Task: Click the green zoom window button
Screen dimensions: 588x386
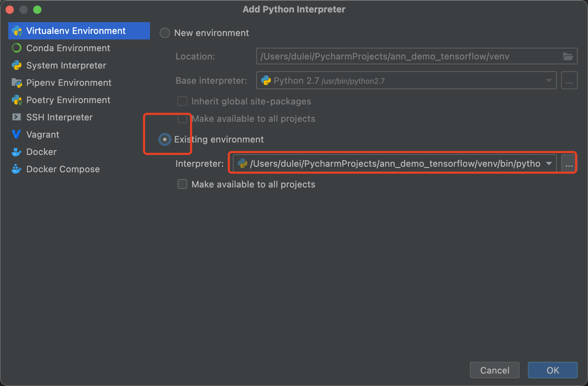Action: (37, 10)
